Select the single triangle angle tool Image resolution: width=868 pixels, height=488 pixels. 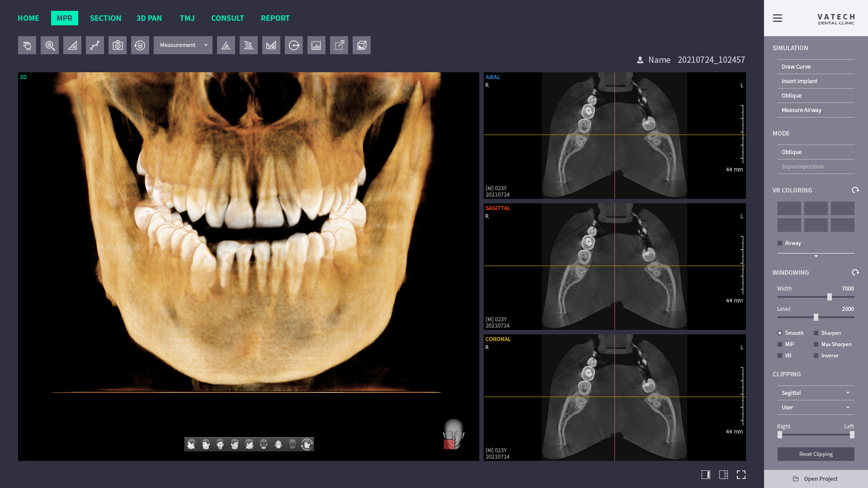(x=226, y=45)
